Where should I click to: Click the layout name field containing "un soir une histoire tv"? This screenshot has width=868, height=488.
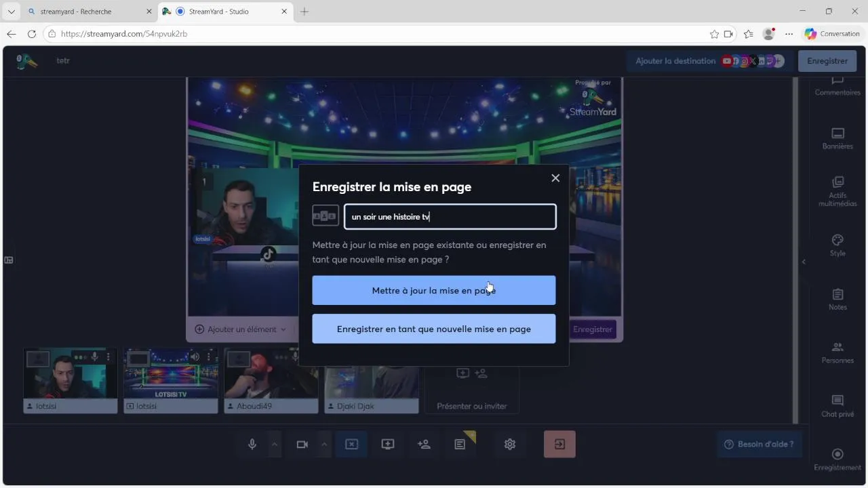tap(450, 217)
